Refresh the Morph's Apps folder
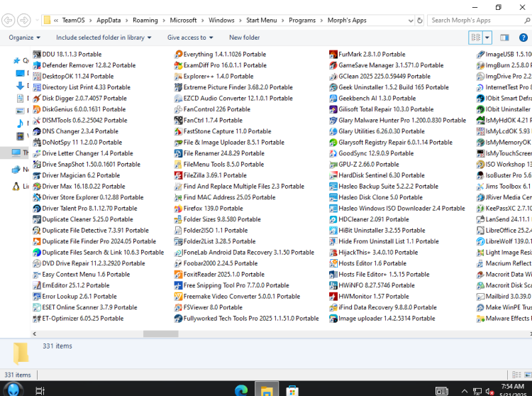 (420, 21)
